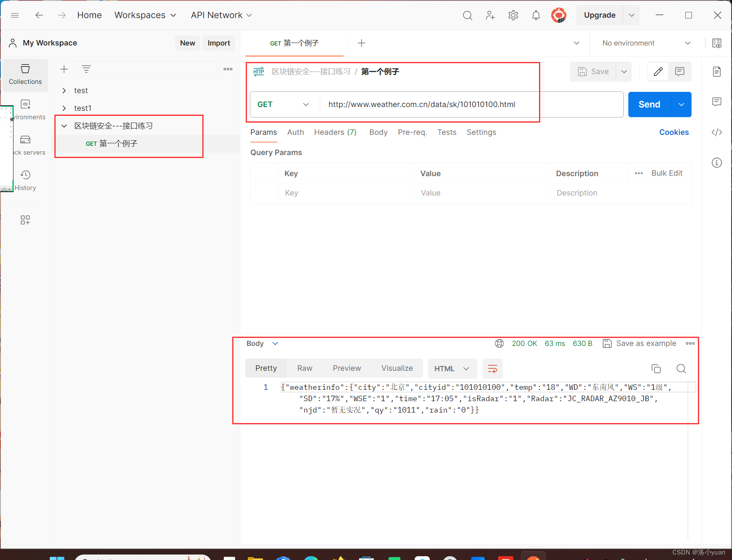Open the Cookies link
The height and width of the screenshot is (560, 732).
pyautogui.click(x=674, y=132)
